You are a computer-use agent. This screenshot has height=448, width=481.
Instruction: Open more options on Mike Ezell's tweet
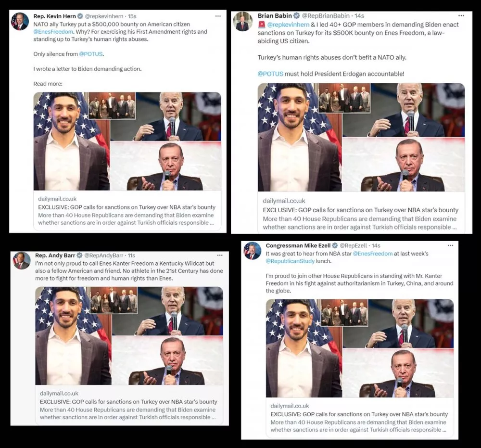click(x=450, y=245)
